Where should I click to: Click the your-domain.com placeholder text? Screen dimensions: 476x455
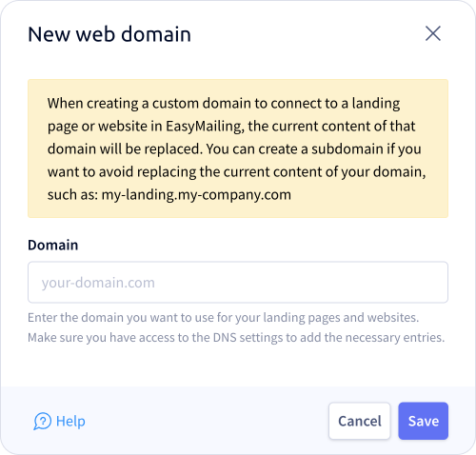click(98, 283)
